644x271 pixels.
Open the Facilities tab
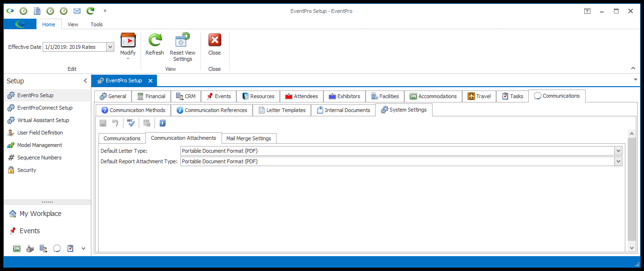385,96
